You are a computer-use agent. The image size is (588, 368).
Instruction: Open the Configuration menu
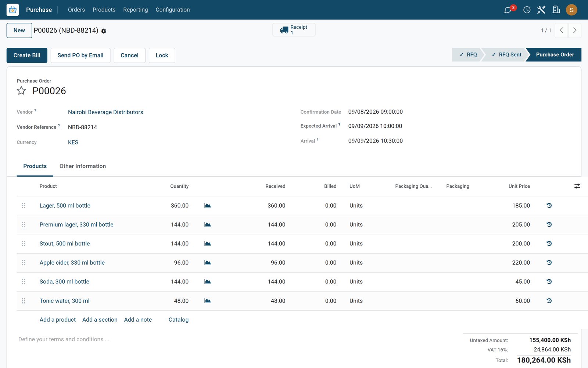click(173, 10)
